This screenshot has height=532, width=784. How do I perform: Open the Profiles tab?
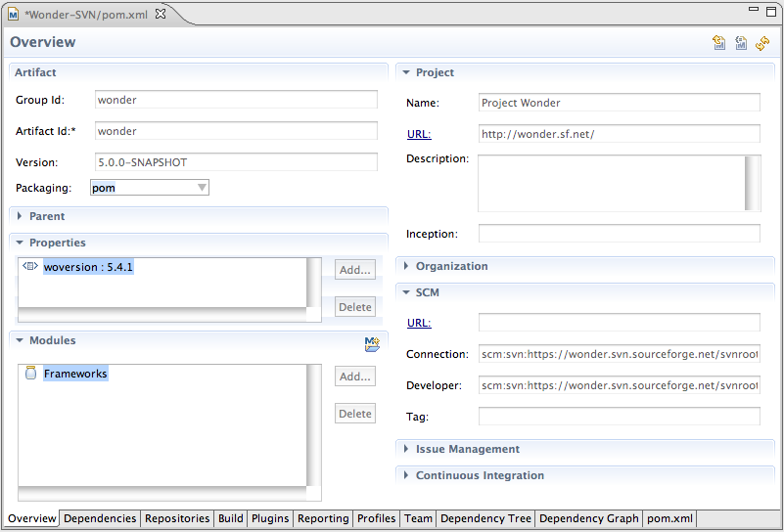(376, 518)
